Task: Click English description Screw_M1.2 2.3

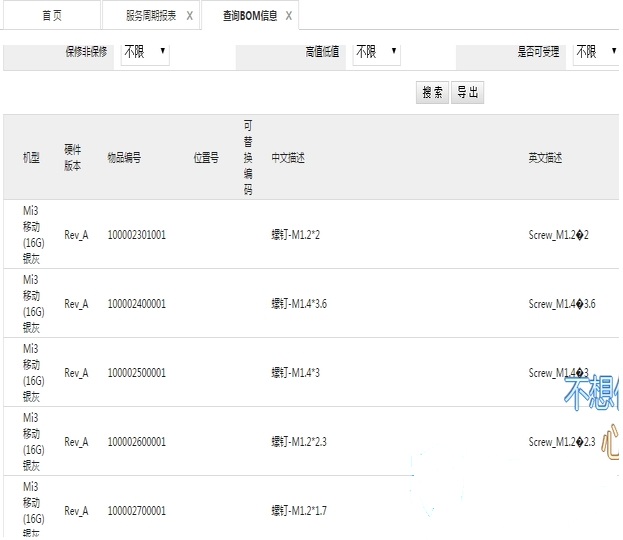Action: tap(562, 442)
